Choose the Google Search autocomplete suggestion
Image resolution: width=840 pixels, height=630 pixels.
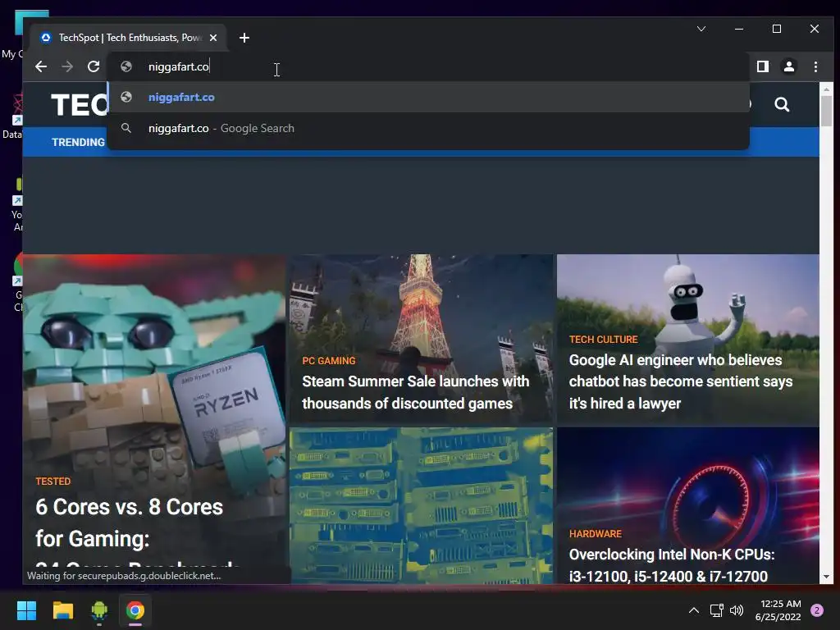428,128
